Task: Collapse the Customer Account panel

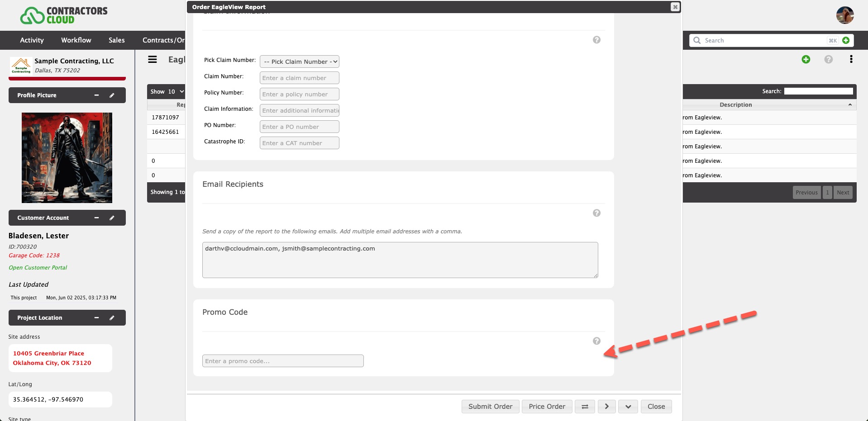Action: coord(96,218)
